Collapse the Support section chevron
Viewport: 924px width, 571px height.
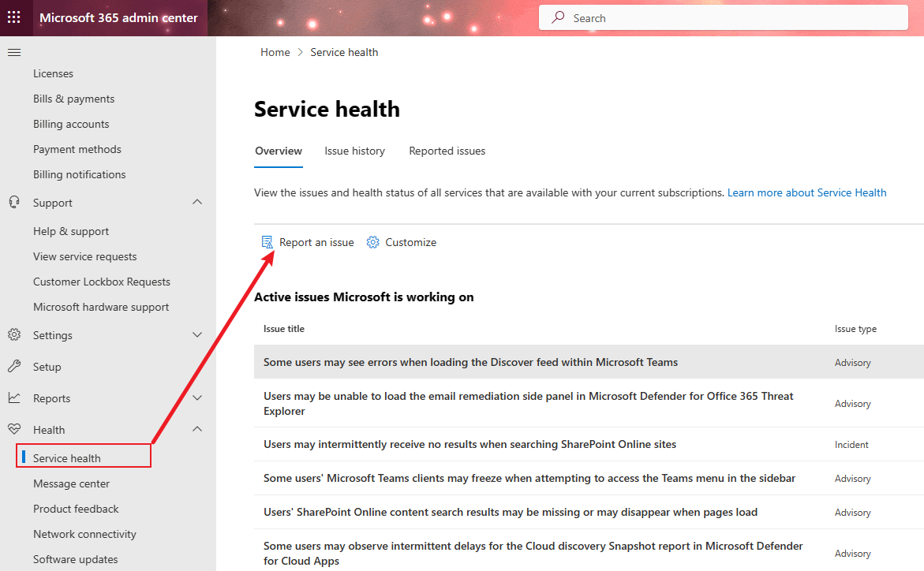pyautogui.click(x=197, y=202)
